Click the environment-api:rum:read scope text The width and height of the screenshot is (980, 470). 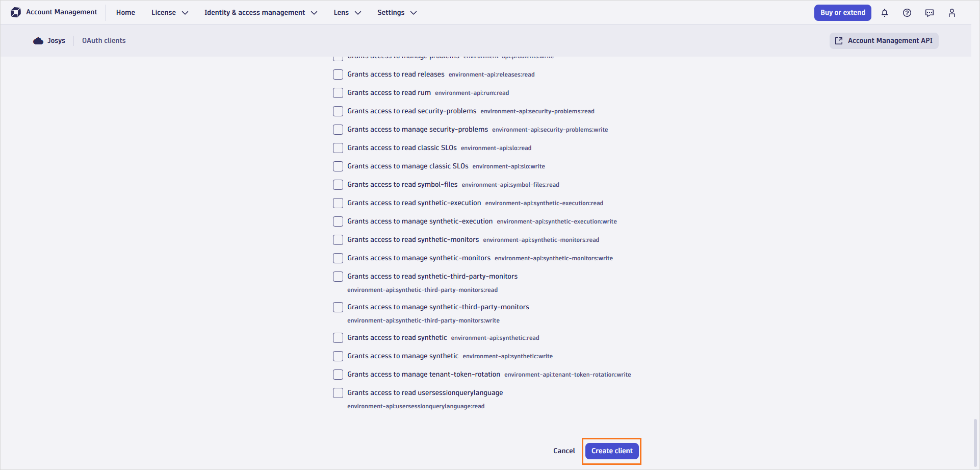pyautogui.click(x=472, y=93)
